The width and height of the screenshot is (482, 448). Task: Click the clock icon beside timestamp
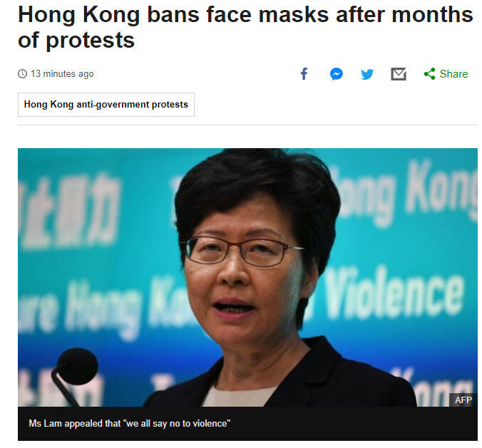click(22, 73)
